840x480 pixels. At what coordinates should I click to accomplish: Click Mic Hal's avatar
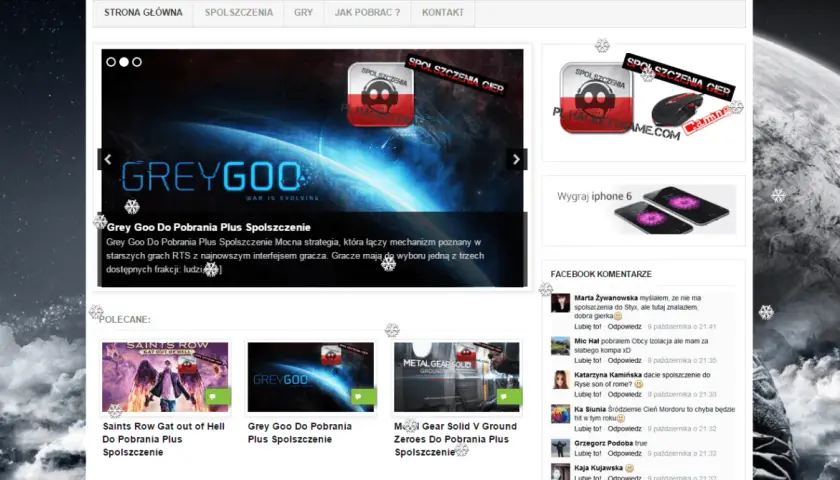click(x=560, y=346)
